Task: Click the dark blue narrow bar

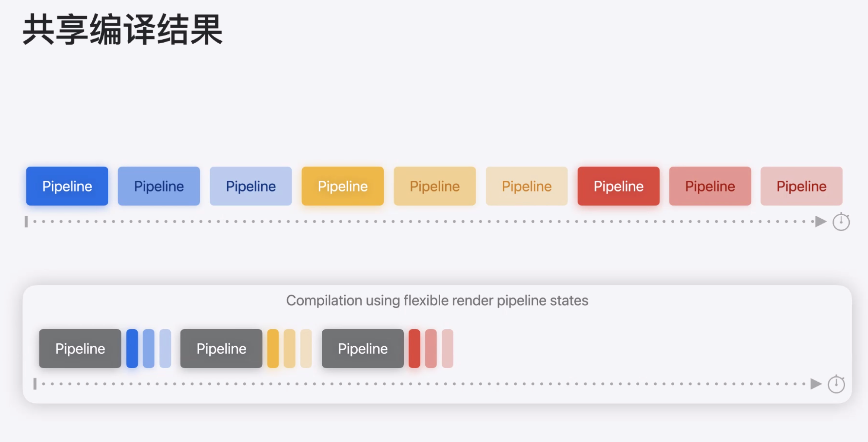Action: [132, 349]
